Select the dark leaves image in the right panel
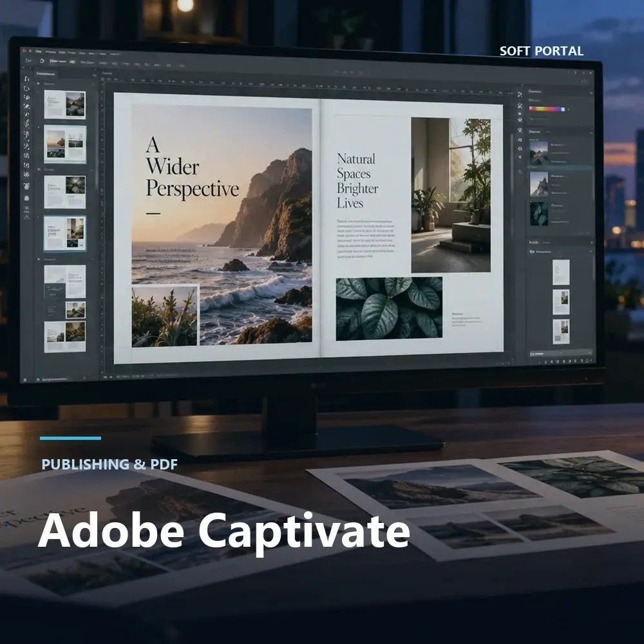Viewport: 644px width, 644px height. (x=538, y=214)
